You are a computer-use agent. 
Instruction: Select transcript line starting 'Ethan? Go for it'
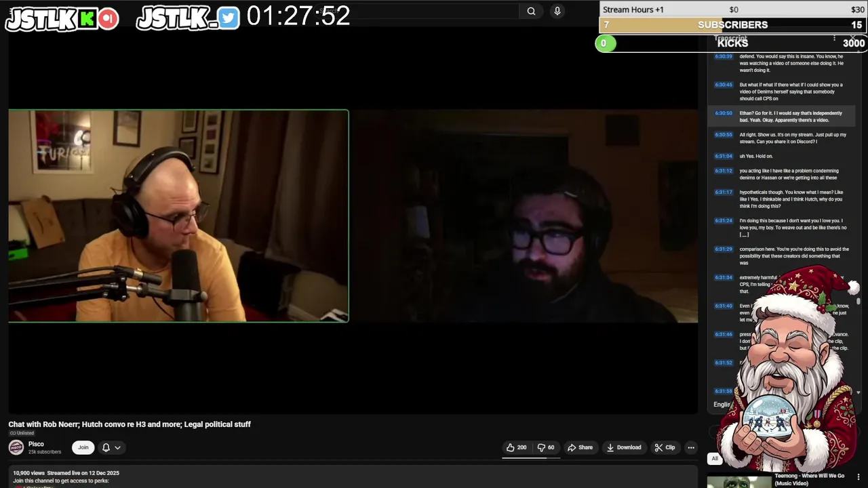791,117
